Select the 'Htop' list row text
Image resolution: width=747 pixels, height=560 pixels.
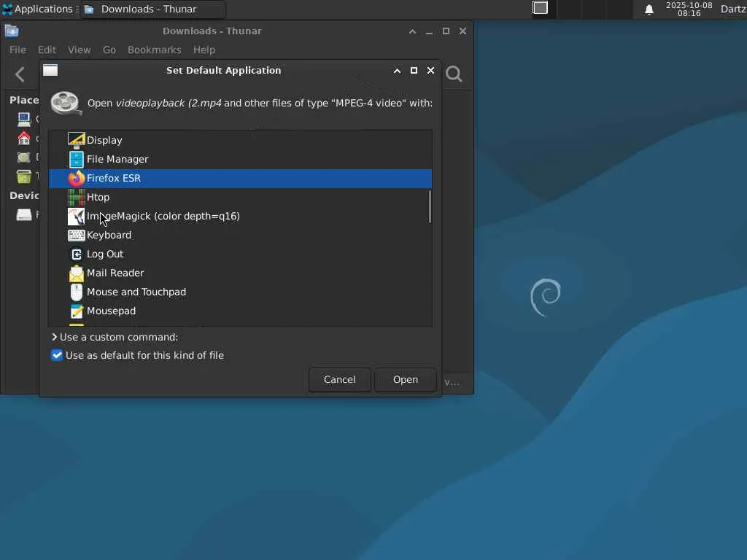tap(98, 197)
